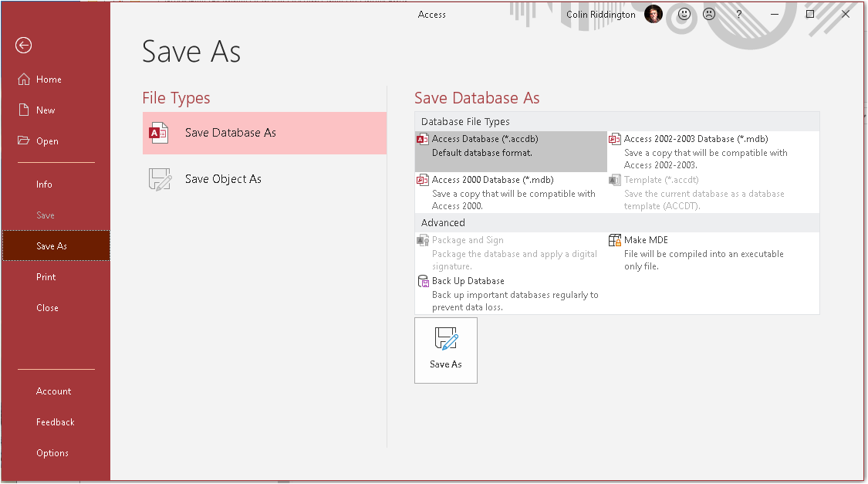Open Account settings page
Screen dimensions: 868x484
[x=53, y=391]
